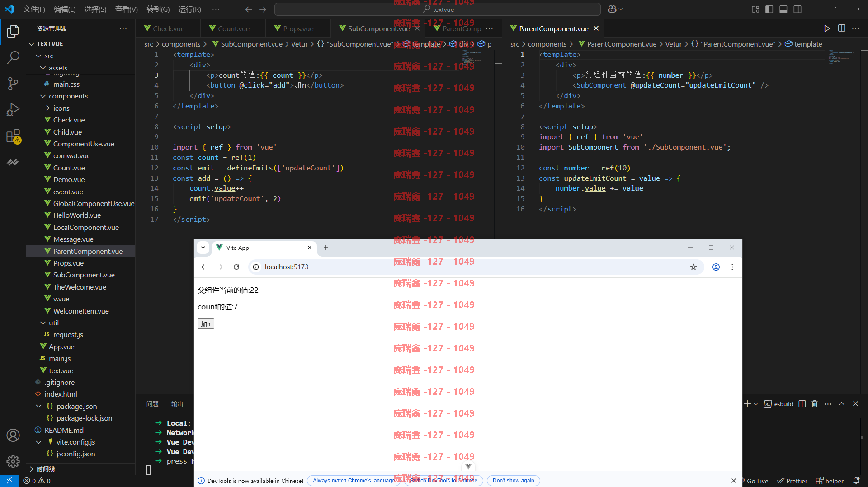This screenshot has width=868, height=487.
Task: Switch to 问题 panel tab
Action: tap(152, 404)
